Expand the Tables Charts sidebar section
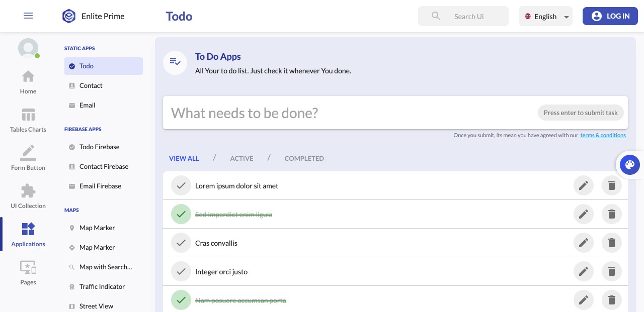The height and width of the screenshot is (312, 644). (x=28, y=115)
